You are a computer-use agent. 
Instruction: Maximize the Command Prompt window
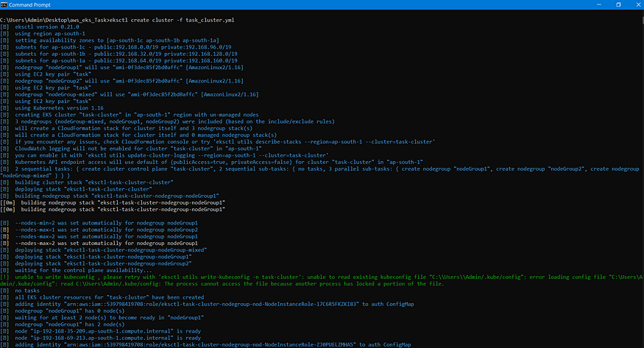point(618,4)
